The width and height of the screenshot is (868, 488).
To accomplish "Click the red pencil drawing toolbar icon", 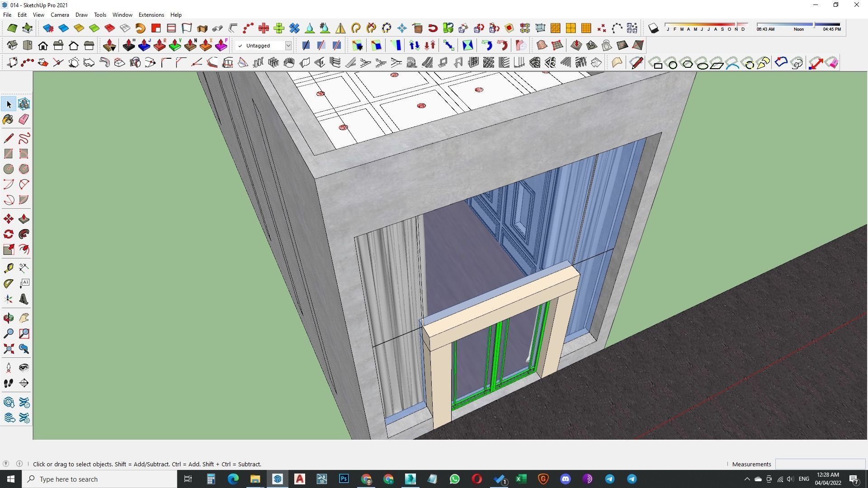I will coord(636,63).
